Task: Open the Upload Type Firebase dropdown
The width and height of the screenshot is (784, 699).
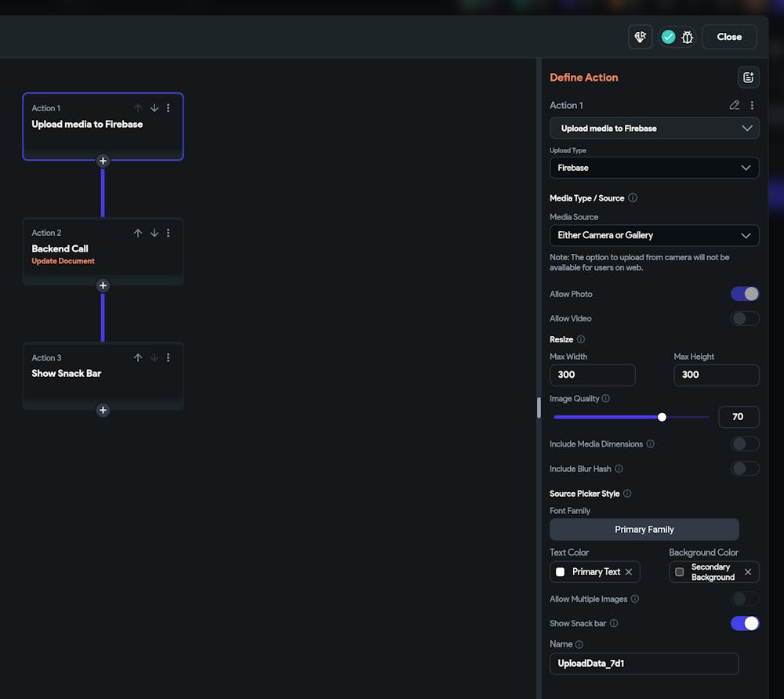Action: (x=654, y=168)
